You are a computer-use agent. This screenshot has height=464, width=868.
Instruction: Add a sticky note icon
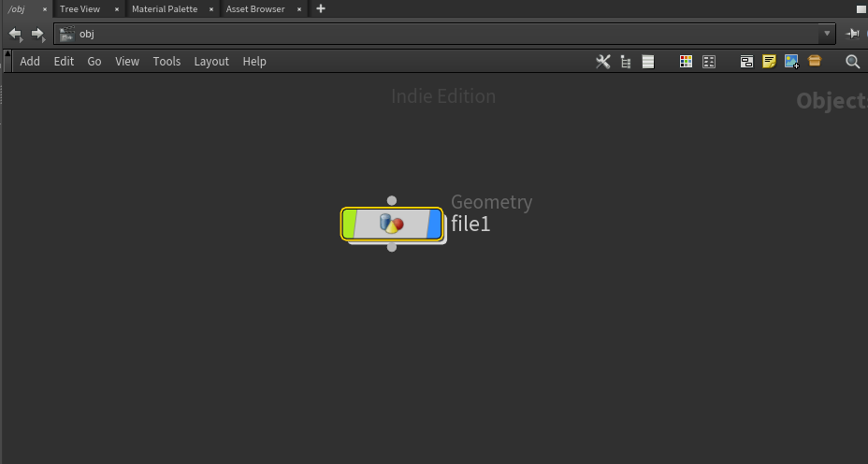[769, 62]
